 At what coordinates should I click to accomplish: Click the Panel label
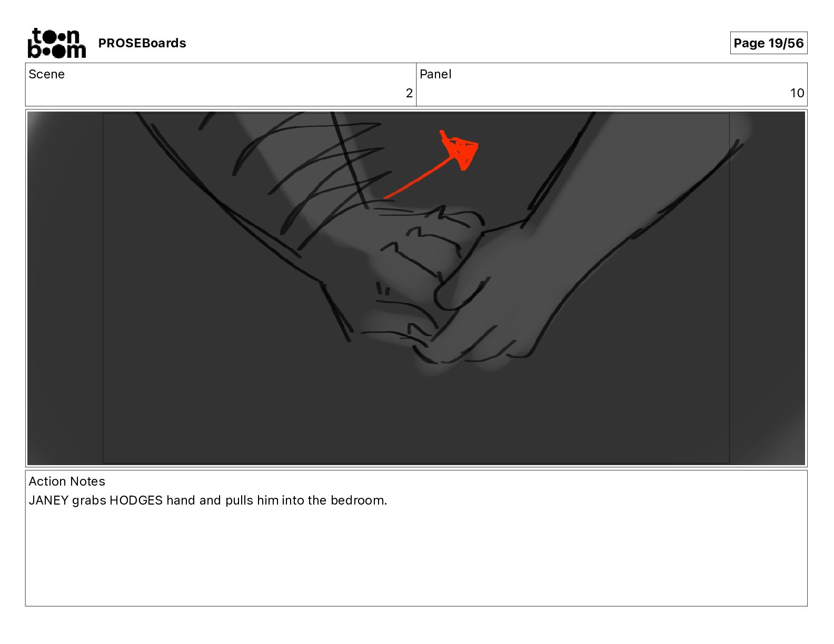(x=435, y=74)
